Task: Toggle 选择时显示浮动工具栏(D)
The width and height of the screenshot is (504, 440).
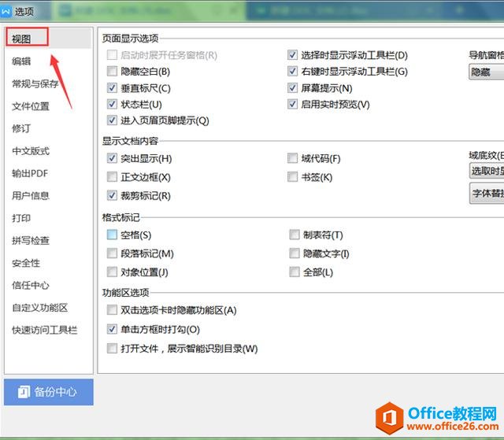Action: [292, 55]
